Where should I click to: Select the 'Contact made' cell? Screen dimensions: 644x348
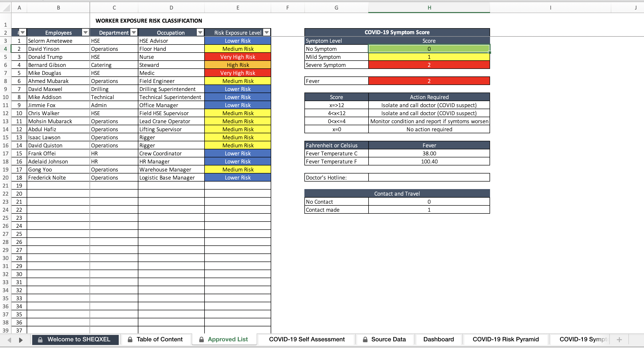[x=337, y=210]
